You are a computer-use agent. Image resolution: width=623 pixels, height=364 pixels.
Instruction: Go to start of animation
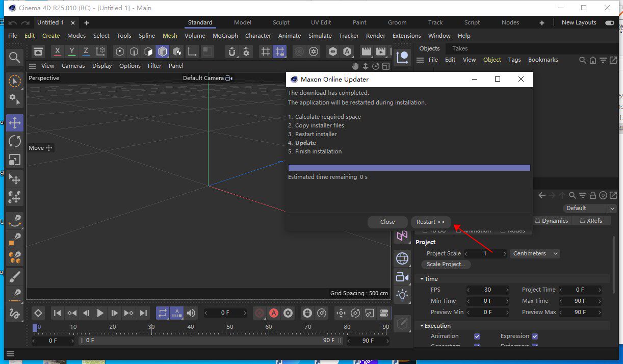[x=58, y=313]
